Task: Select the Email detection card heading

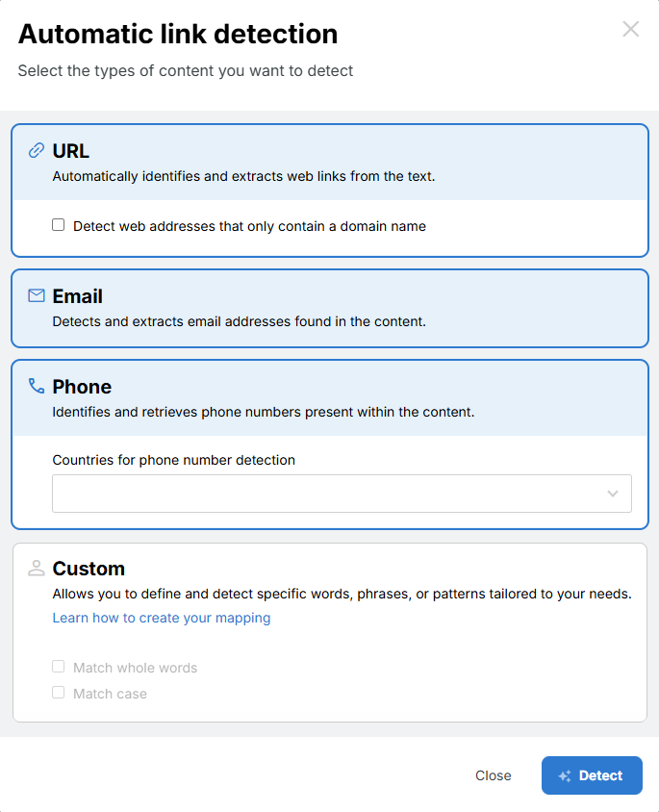Action: tap(78, 296)
